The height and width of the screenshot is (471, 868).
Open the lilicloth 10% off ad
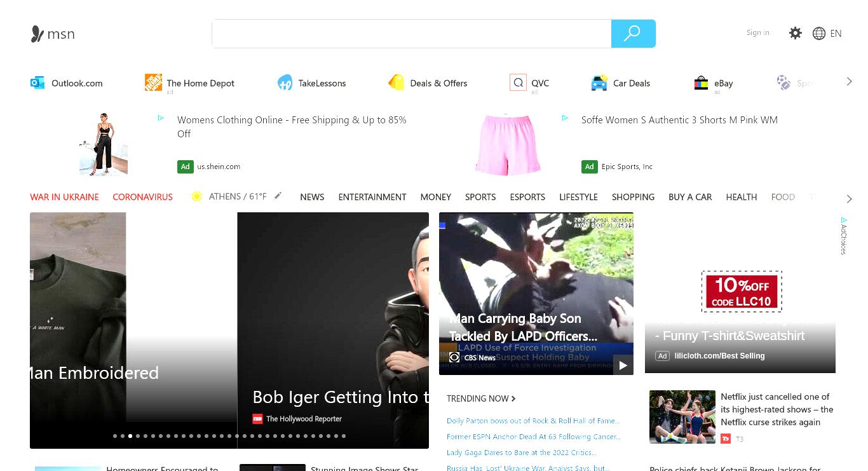[740, 292]
